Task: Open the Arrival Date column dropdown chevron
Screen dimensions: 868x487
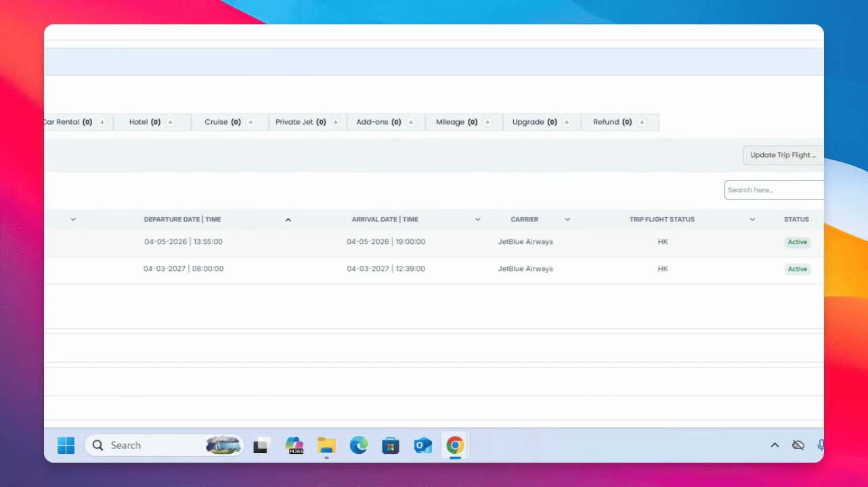Action: click(477, 220)
